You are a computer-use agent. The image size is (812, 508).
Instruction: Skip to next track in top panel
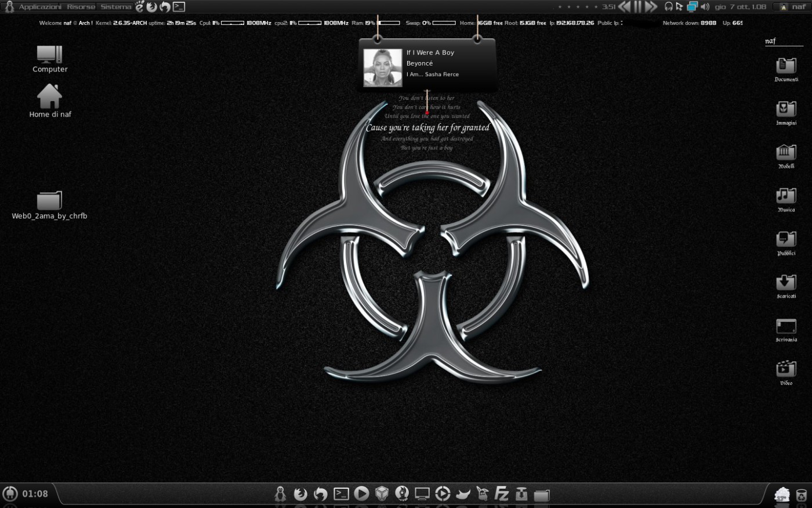tap(651, 7)
